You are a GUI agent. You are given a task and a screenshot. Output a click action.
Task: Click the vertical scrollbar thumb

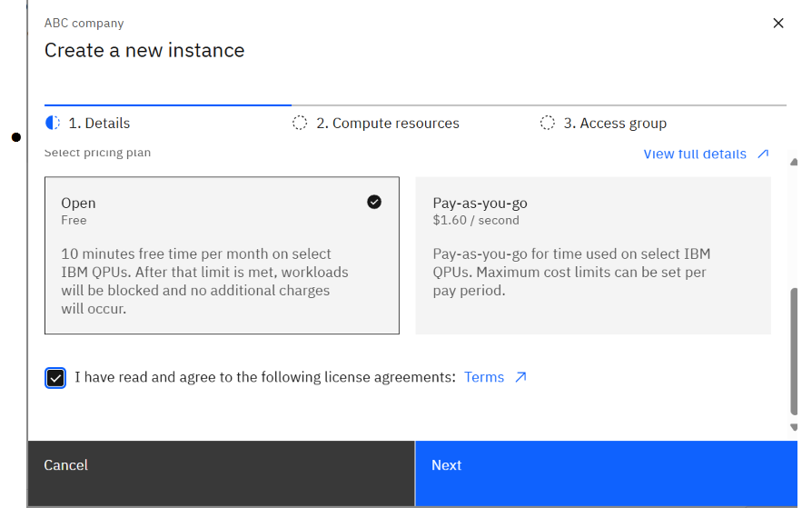coord(794,350)
